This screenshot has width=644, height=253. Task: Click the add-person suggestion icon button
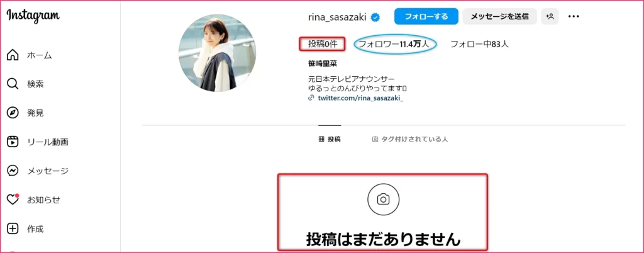[550, 16]
